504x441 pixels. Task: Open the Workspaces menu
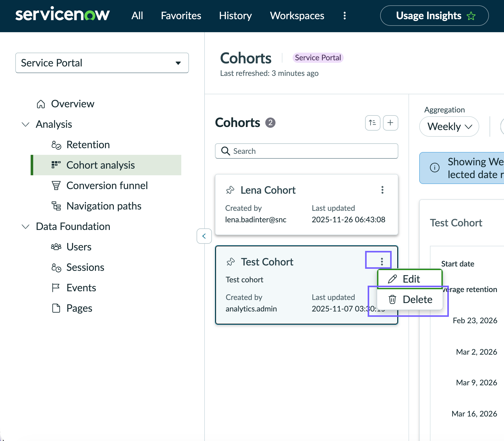coord(297,16)
